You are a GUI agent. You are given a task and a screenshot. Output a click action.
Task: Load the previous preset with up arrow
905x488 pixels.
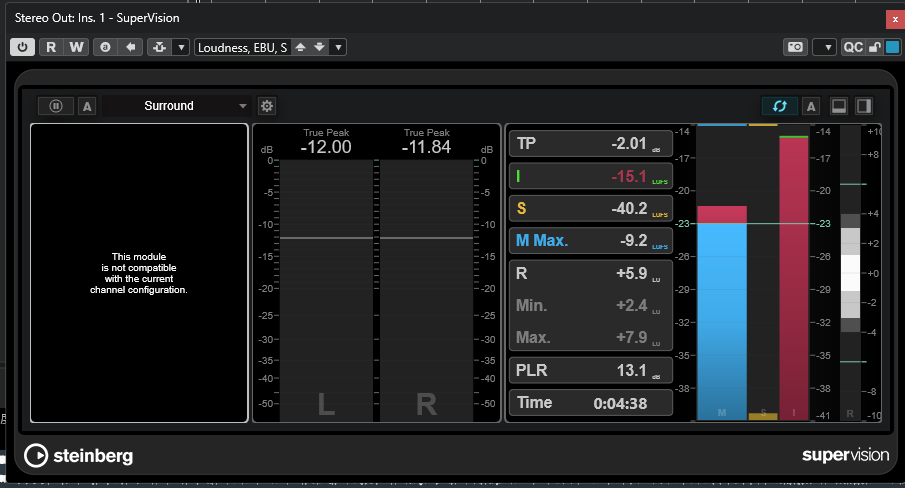tap(301, 47)
